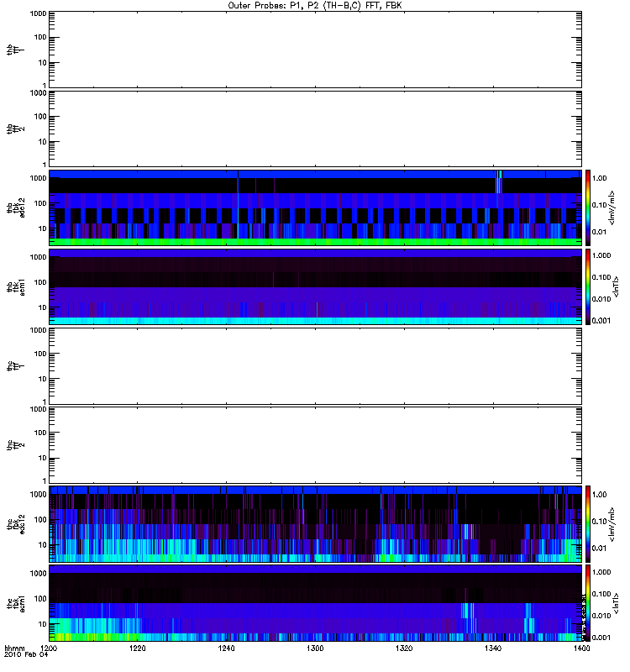Viewport: 630px width, 672px height.
Task: Click the 0.10 tick of thb edc12 color bar
Action: click(599, 205)
